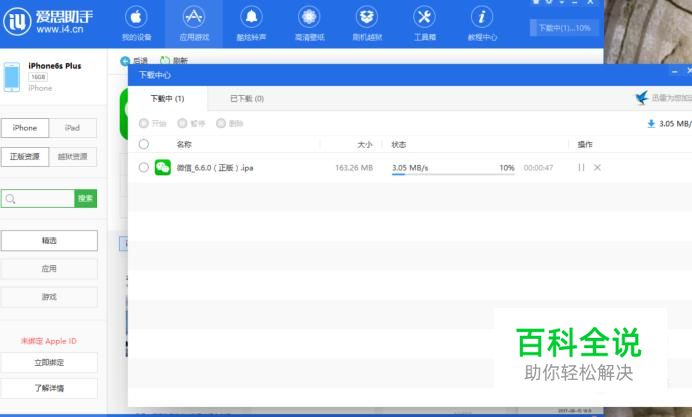Viewport: 692px width, 417px height.
Task: Click the Delete button in the download toolbar
Action: pyautogui.click(x=230, y=124)
